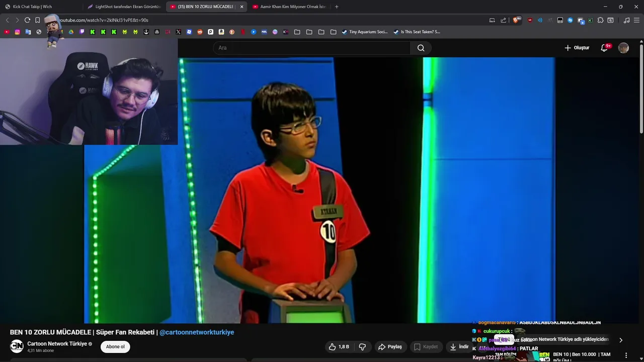
Task: Open the Extensions puzzle piece menu
Action: pyautogui.click(x=600, y=20)
